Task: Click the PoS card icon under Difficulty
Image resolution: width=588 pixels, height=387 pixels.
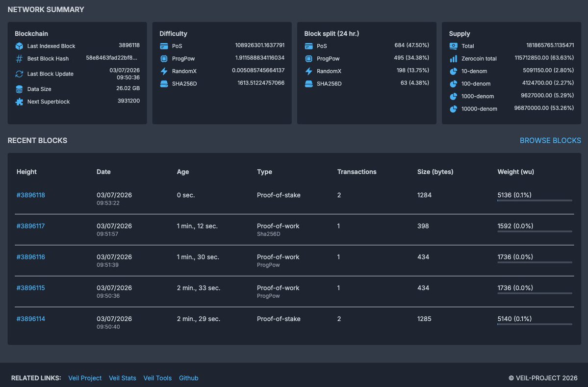Action: 164,46
